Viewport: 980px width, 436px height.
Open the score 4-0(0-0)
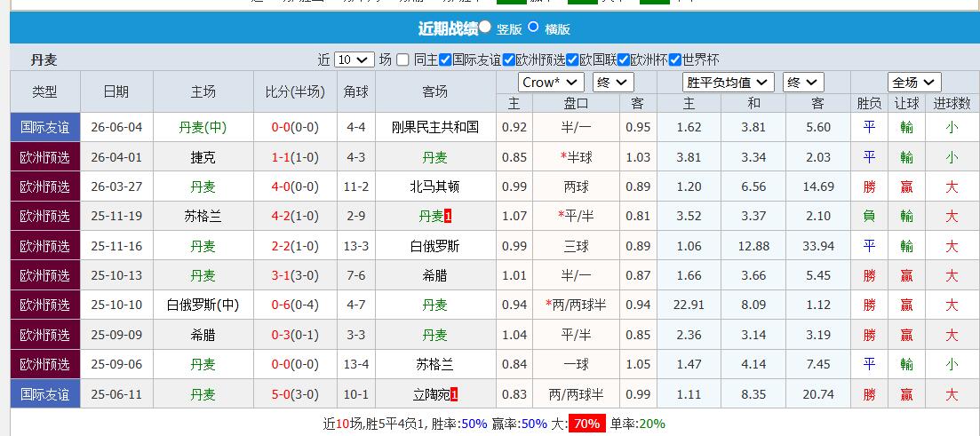coord(295,186)
